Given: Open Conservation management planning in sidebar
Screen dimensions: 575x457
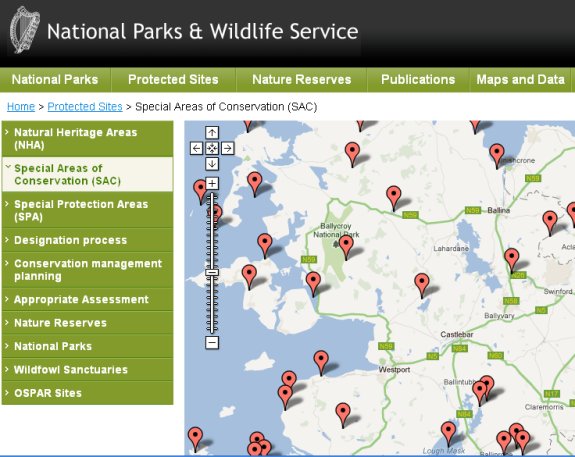Looking at the screenshot, I should pyautogui.click(x=87, y=270).
